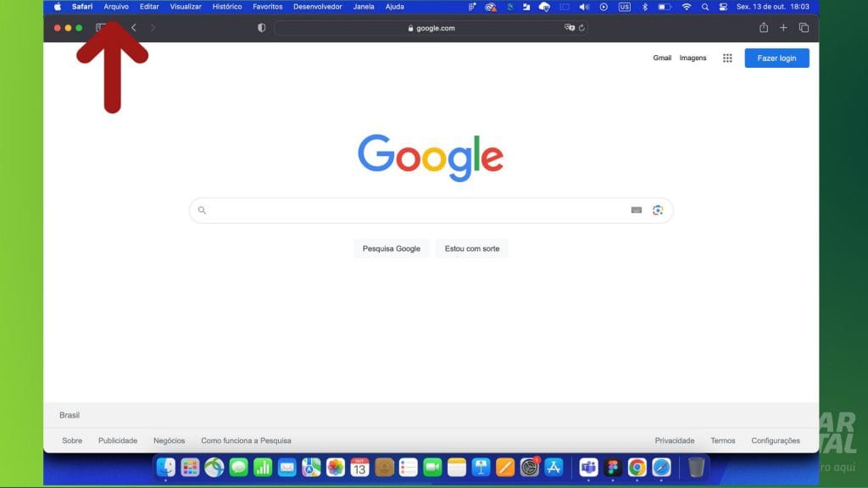Search by image with Google Lens icon

tap(658, 210)
